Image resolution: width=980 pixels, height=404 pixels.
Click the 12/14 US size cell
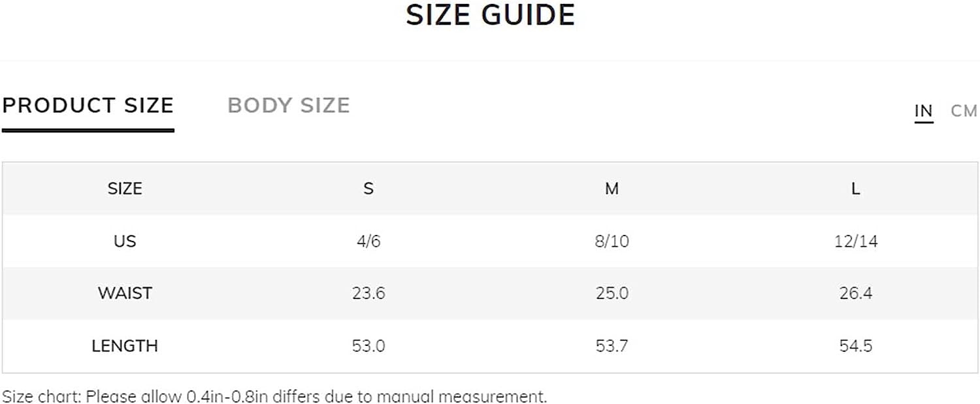(x=855, y=241)
